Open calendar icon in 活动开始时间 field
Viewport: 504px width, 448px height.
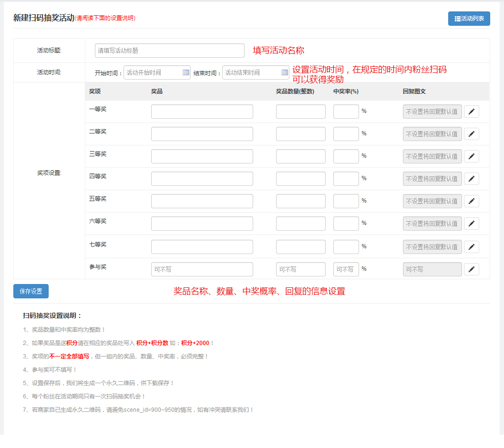click(186, 72)
